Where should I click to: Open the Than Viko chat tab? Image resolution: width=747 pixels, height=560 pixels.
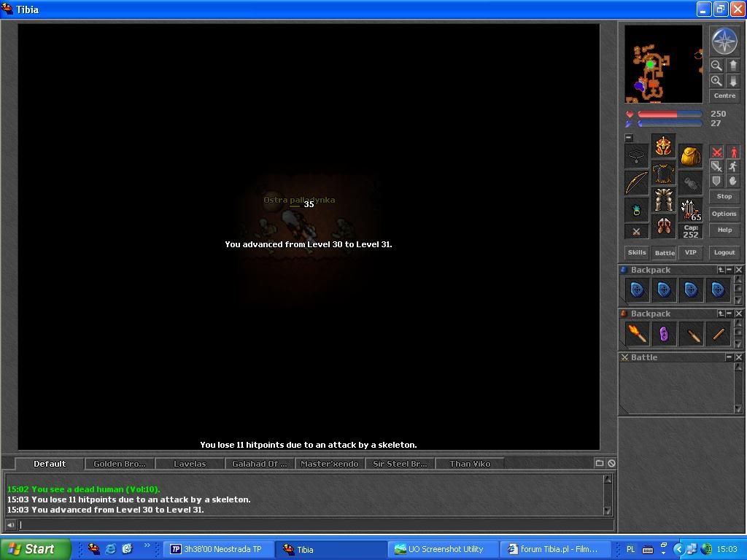(470, 464)
